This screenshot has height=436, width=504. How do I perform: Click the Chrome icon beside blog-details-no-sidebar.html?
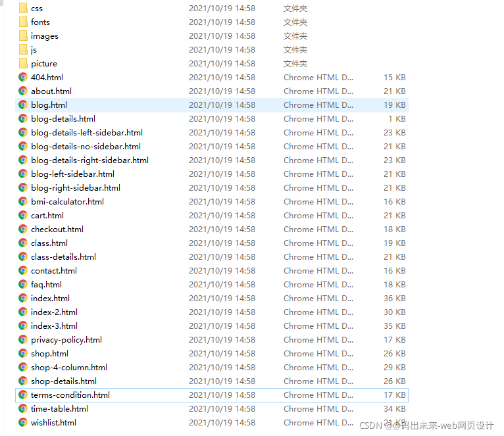coord(23,146)
